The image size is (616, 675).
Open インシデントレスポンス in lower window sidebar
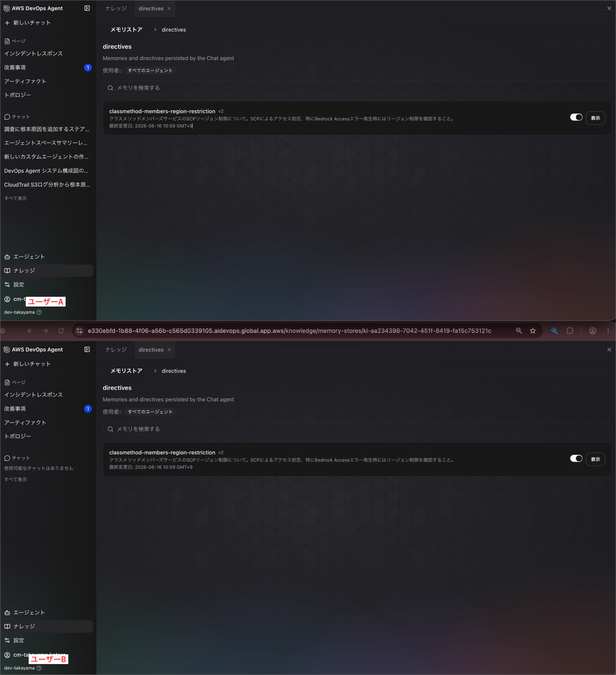(x=33, y=395)
